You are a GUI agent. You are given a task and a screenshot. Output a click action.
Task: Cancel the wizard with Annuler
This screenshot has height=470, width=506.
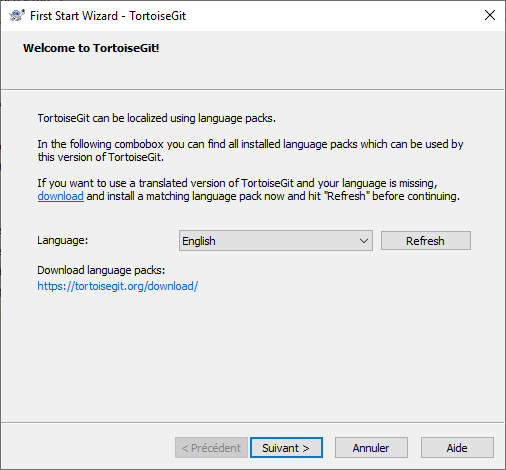click(x=371, y=448)
